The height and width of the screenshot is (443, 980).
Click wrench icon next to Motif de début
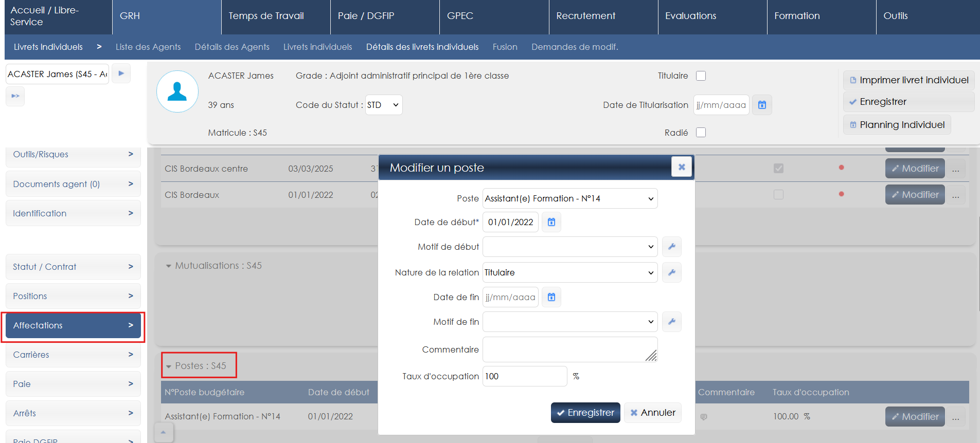pyautogui.click(x=671, y=247)
